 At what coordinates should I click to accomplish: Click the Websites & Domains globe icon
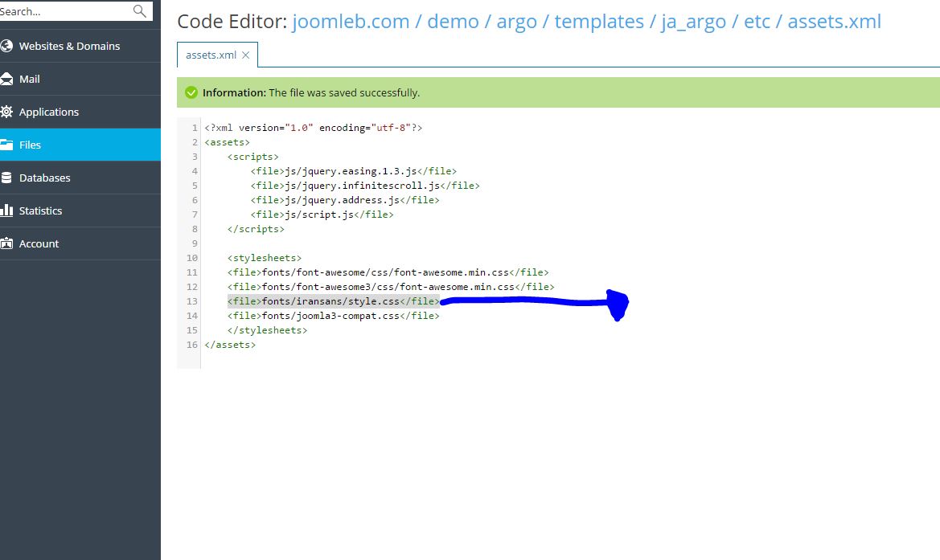(x=7, y=46)
